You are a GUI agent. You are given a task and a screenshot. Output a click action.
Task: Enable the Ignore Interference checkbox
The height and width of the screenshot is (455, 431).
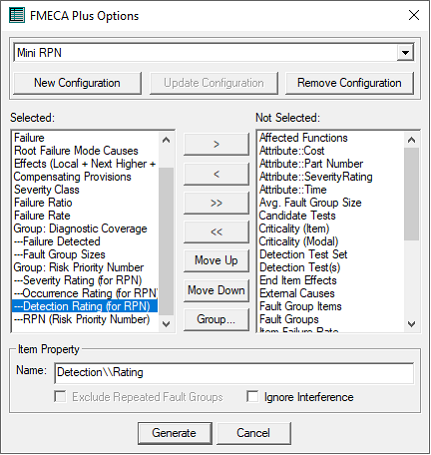pyautogui.click(x=252, y=397)
